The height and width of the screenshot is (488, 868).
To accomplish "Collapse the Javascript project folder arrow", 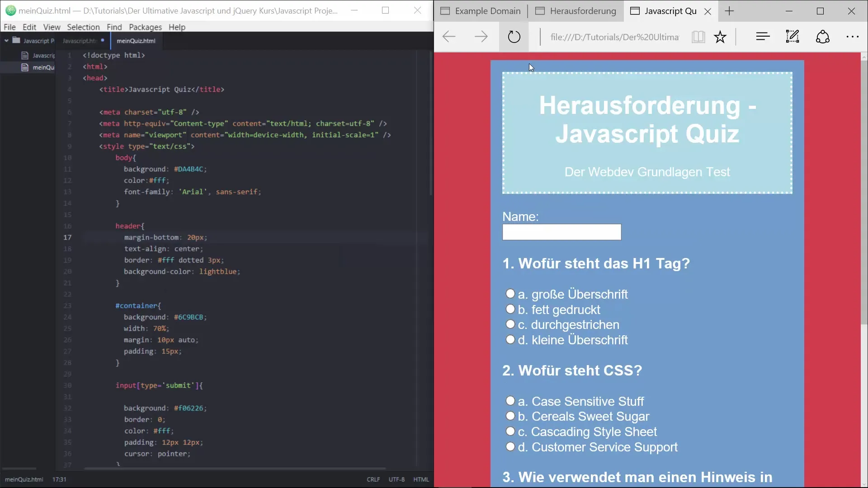I will (x=6, y=41).
